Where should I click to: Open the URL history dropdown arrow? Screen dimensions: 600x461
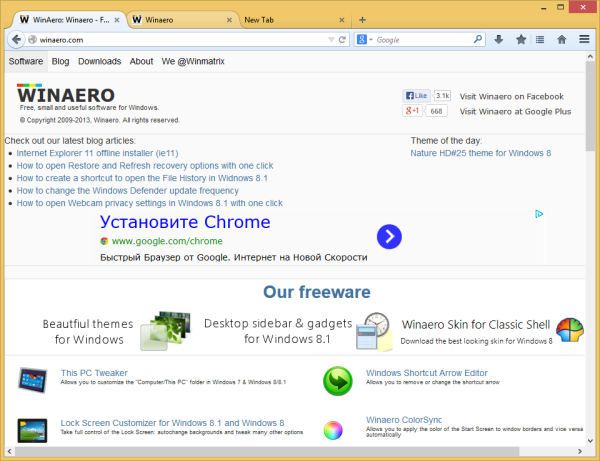click(331, 39)
